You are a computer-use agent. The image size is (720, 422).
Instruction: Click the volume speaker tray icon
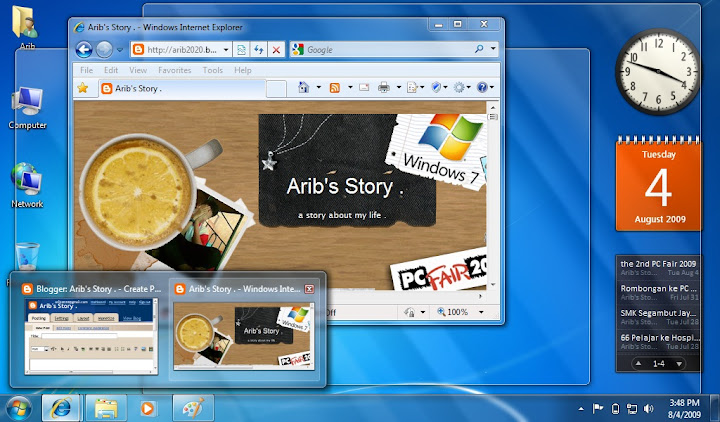pyautogui.click(x=648, y=408)
